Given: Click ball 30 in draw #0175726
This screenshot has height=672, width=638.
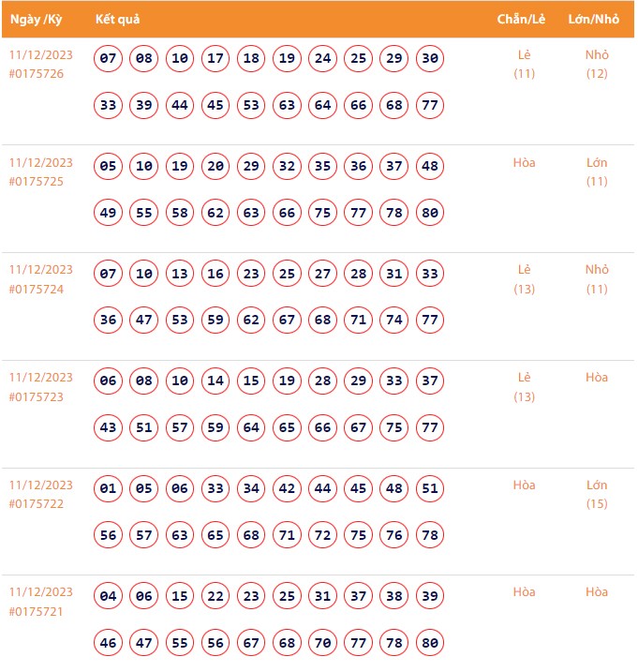Looking at the screenshot, I should (430, 59).
